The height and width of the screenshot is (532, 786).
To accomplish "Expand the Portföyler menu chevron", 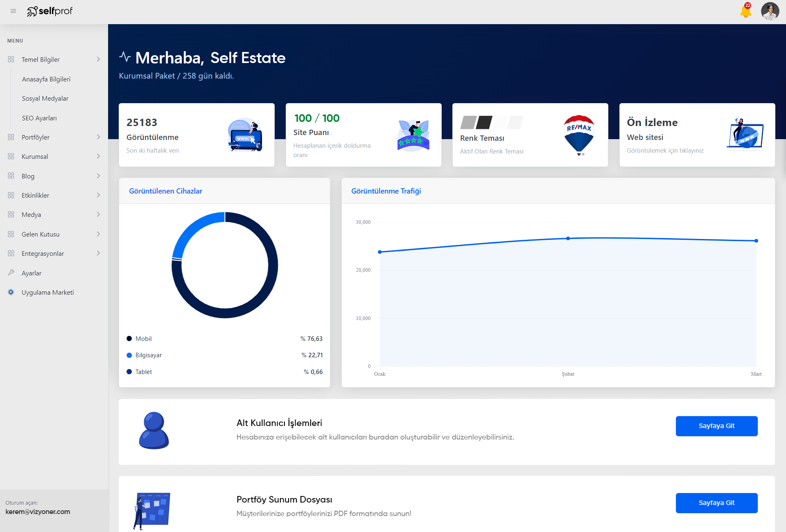I will click(98, 137).
